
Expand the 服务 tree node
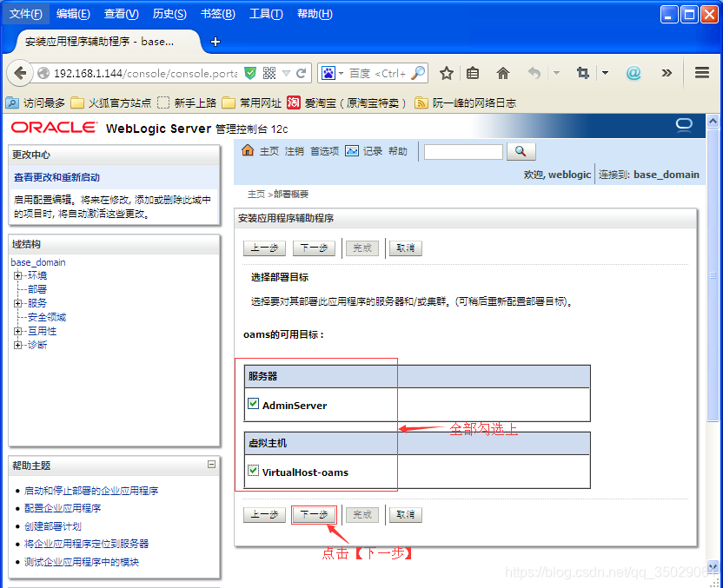tap(18, 303)
